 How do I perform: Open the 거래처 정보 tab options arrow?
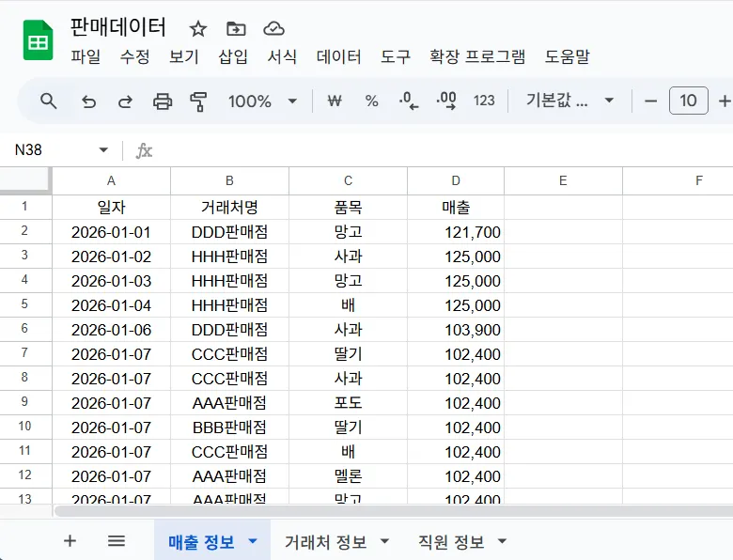point(384,541)
